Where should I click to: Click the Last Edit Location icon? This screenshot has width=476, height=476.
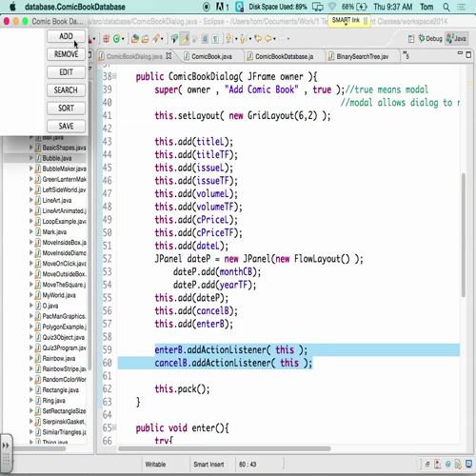(258, 39)
